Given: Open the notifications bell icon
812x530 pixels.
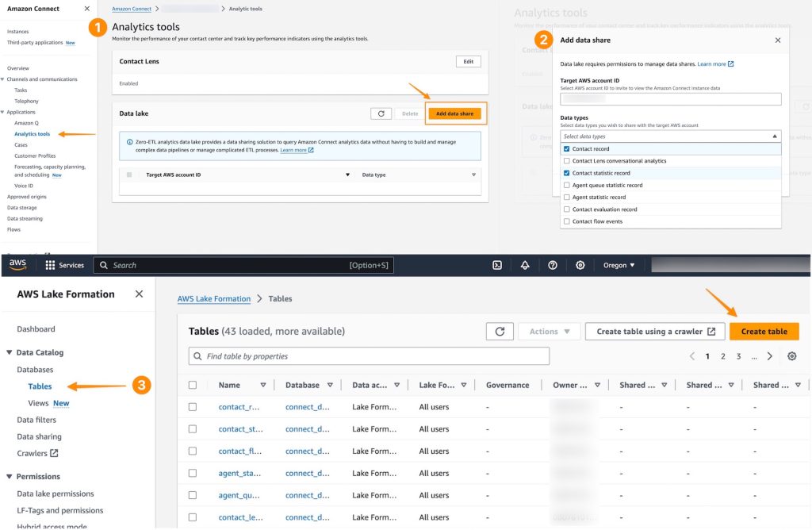Looking at the screenshot, I should point(525,265).
